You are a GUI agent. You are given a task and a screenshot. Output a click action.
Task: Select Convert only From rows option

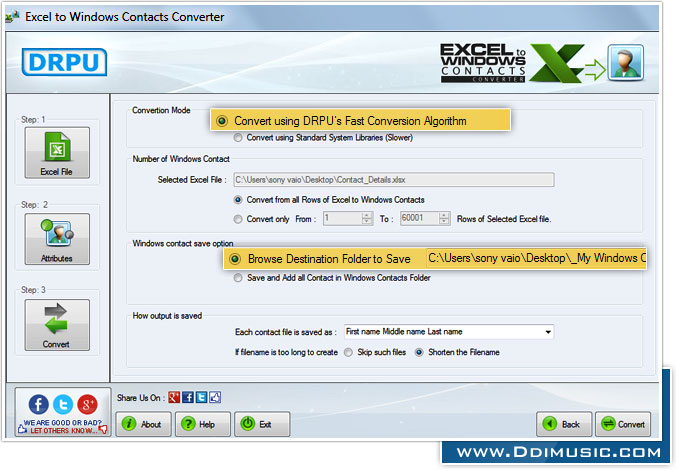pyautogui.click(x=238, y=219)
